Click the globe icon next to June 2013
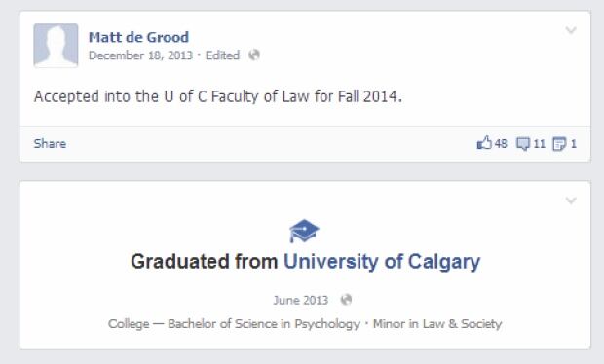This screenshot has width=604, height=364. (x=346, y=300)
